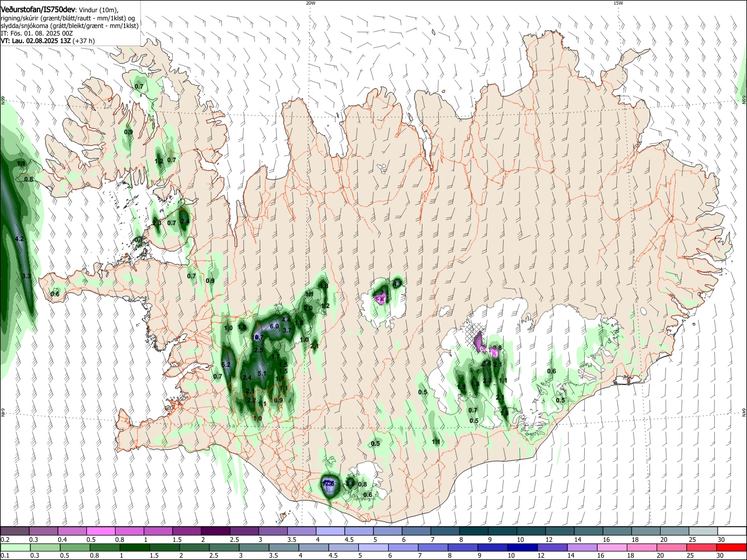Click the '6.0' precipitation value in southwest Iceland
747x560 pixels.
click(274, 326)
